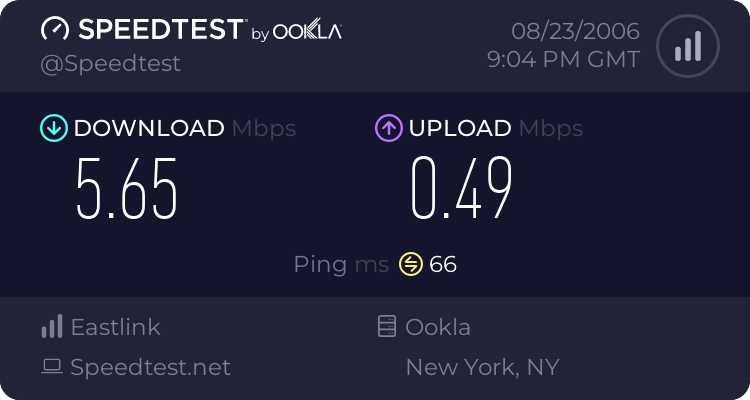This screenshot has width=750, height=400.
Task: Open the Speedtest.net link
Action: (x=150, y=367)
